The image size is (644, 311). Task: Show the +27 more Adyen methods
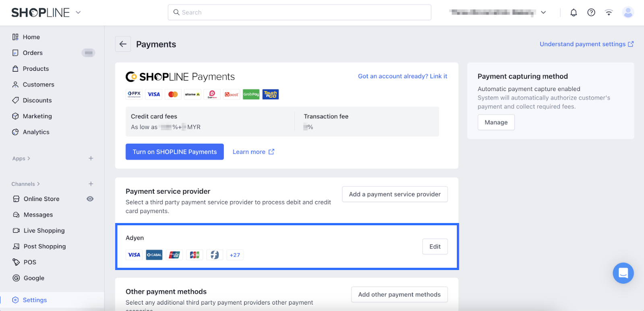pyautogui.click(x=235, y=255)
